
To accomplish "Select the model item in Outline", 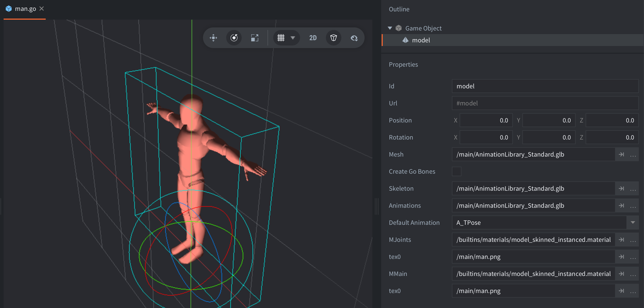I will point(421,40).
